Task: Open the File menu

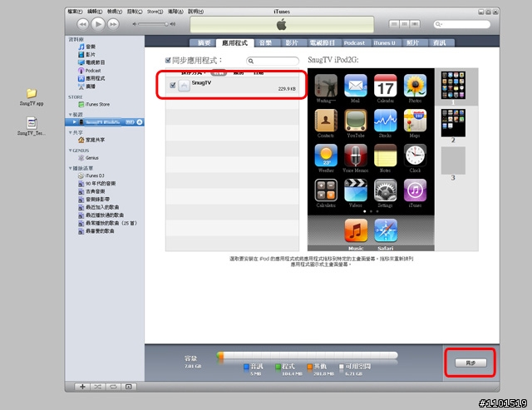Action: [75, 12]
